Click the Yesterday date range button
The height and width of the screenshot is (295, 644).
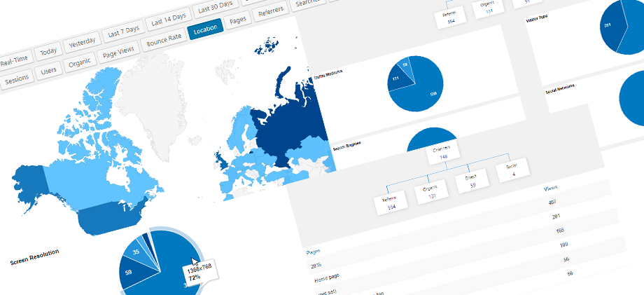coord(80,43)
